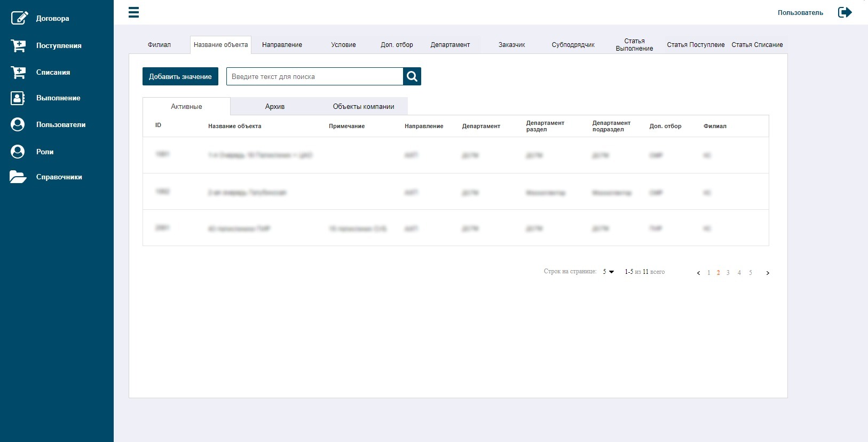Click the logout icon
The image size is (868, 442).
pyautogui.click(x=845, y=12)
